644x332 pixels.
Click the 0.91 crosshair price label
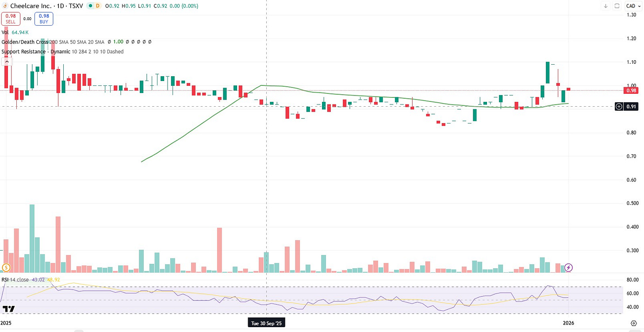tap(631, 106)
